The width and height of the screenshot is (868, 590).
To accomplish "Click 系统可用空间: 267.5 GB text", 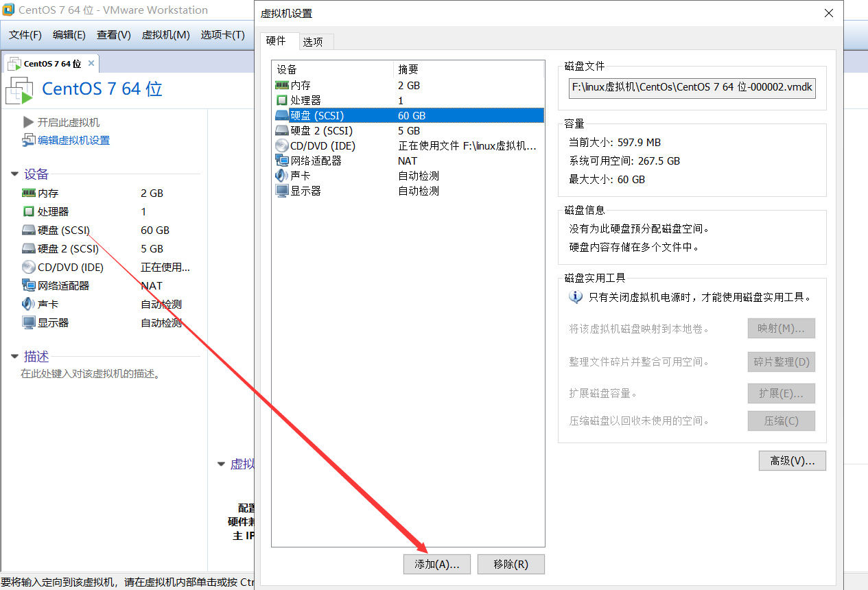I will click(x=624, y=161).
